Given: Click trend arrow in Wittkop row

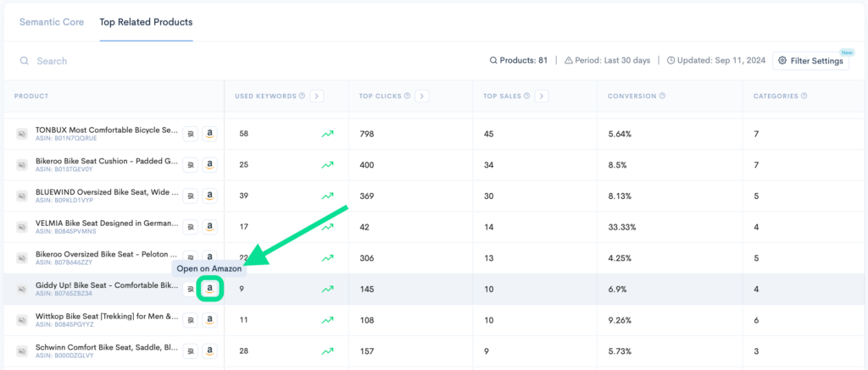Looking at the screenshot, I should [328, 320].
